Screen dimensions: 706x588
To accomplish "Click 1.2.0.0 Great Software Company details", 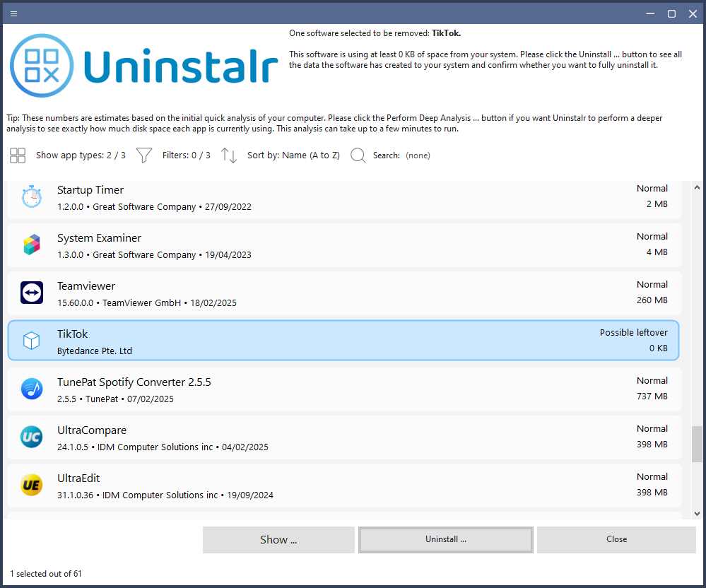I will (x=154, y=207).
